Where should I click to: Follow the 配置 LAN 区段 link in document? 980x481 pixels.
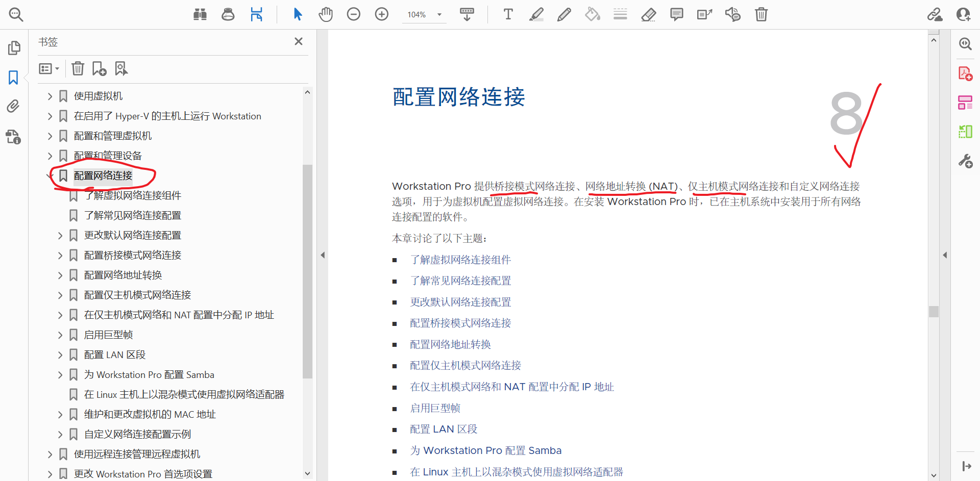(444, 429)
